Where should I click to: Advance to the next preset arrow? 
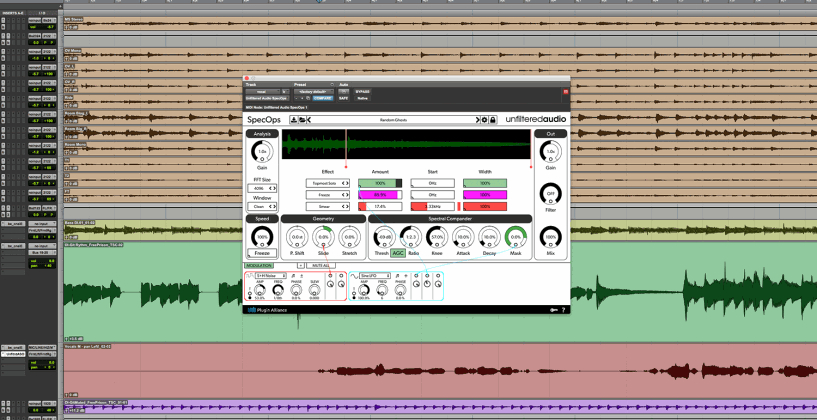click(x=476, y=120)
